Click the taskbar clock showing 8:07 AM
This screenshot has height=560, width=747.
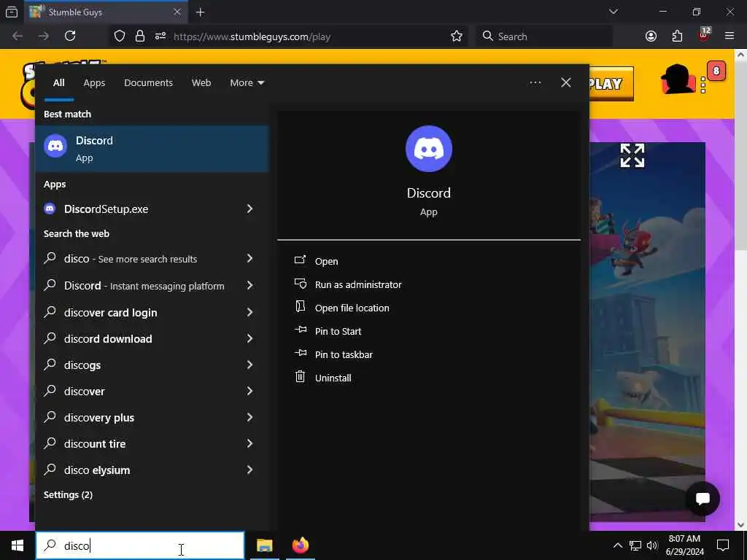point(684,545)
